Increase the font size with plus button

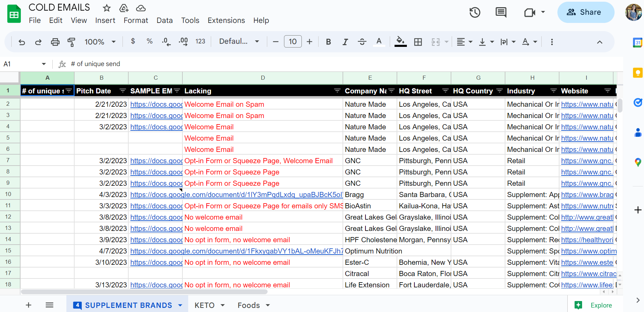click(310, 42)
